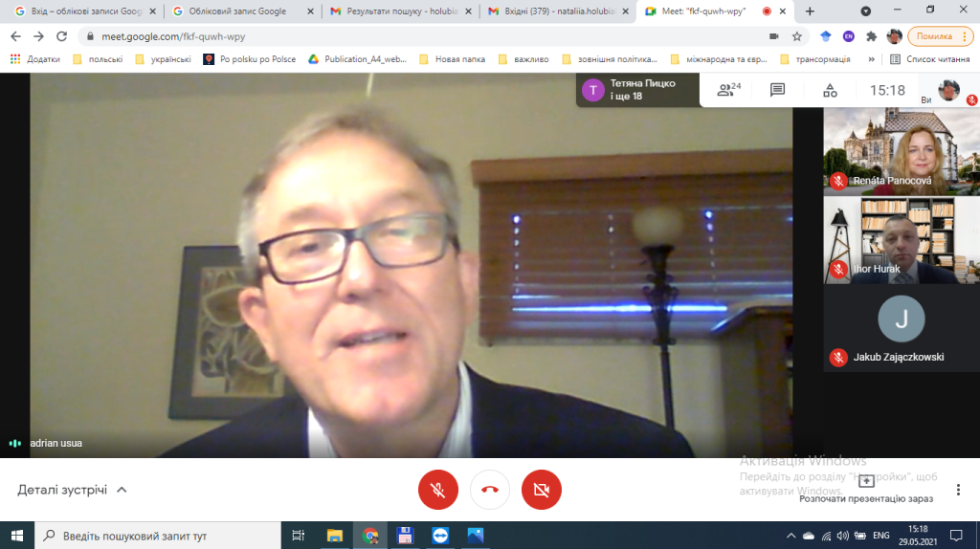Open the participants list icon
This screenshot has height=549, width=980.
coord(728,90)
